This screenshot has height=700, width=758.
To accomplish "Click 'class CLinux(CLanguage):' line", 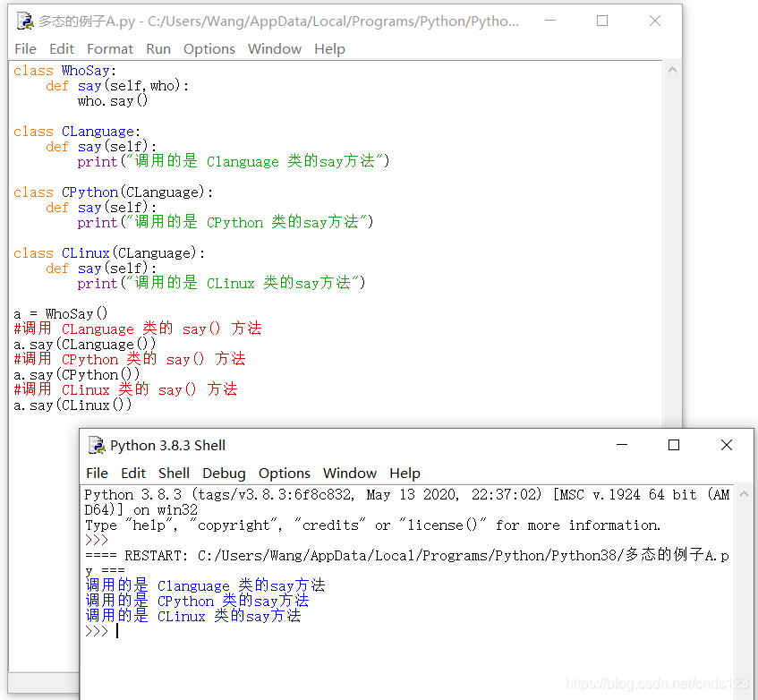I will [x=109, y=253].
